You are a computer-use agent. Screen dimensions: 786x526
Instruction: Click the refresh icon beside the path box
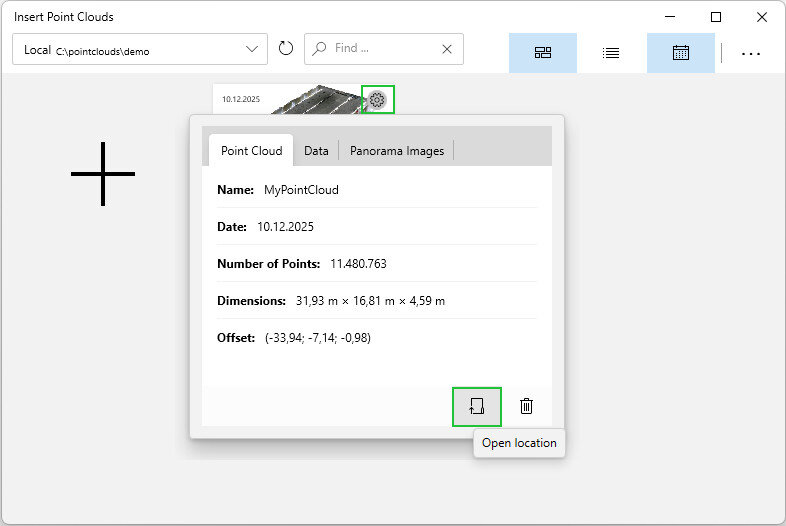pos(286,49)
